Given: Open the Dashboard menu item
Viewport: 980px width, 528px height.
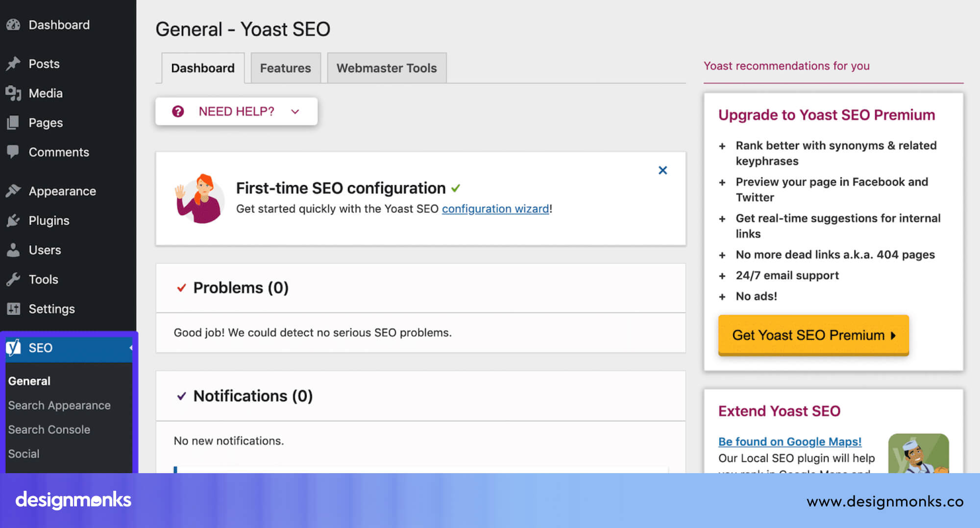Looking at the screenshot, I should point(59,25).
